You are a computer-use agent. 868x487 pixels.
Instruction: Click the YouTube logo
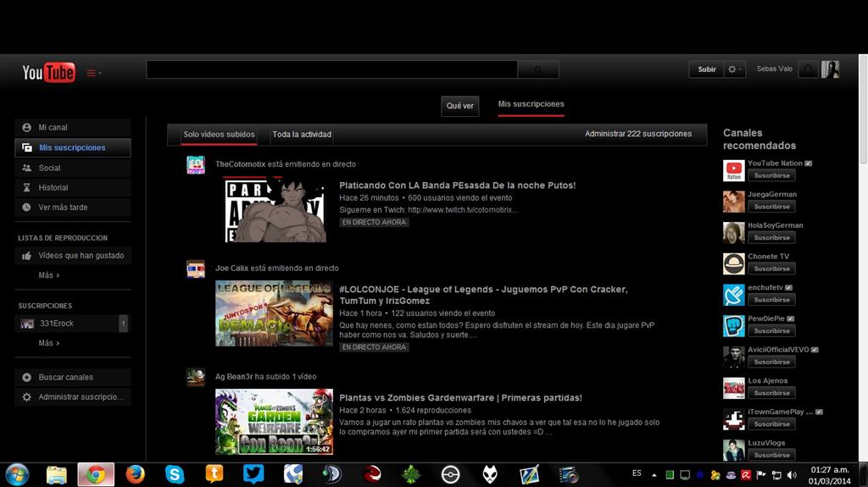(48, 72)
